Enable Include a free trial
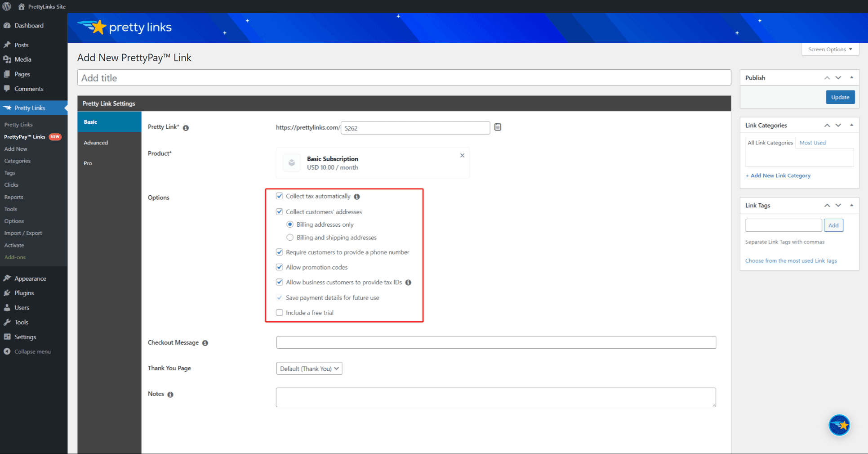 point(279,312)
